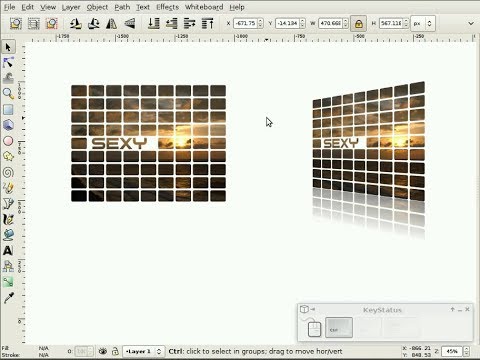Click the zoom percentage field
The image size is (480, 360).
(x=452, y=351)
